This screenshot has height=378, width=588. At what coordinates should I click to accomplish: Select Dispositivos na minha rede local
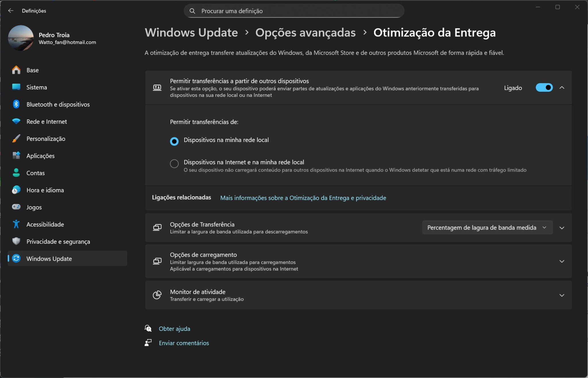click(x=174, y=141)
